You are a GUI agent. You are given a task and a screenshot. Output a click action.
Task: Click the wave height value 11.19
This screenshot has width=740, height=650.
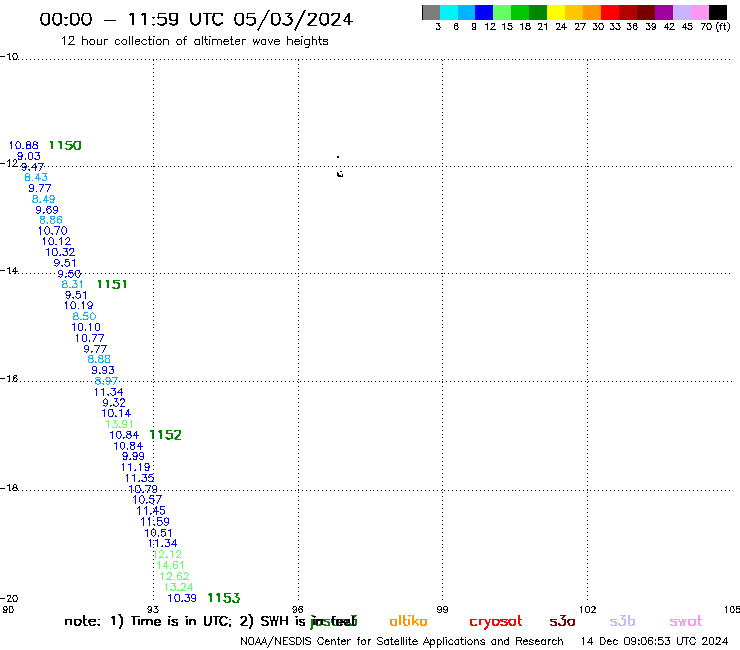[x=135, y=467]
